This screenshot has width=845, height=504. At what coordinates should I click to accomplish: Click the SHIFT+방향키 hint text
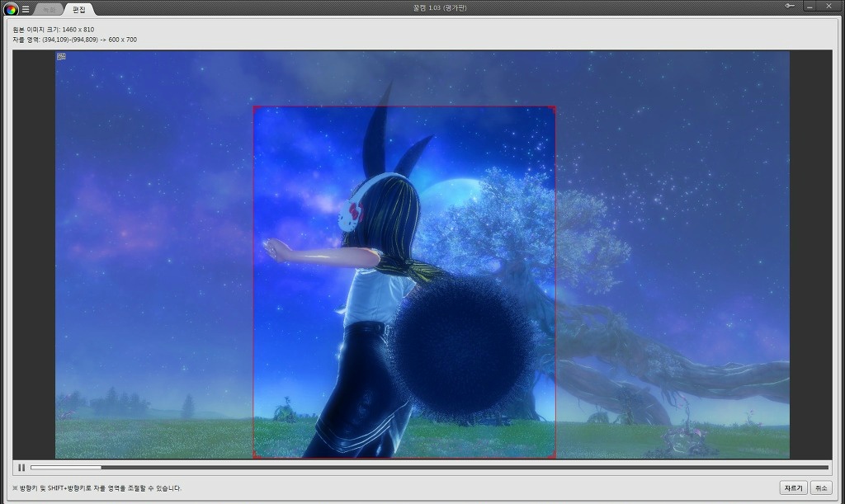tap(97, 488)
